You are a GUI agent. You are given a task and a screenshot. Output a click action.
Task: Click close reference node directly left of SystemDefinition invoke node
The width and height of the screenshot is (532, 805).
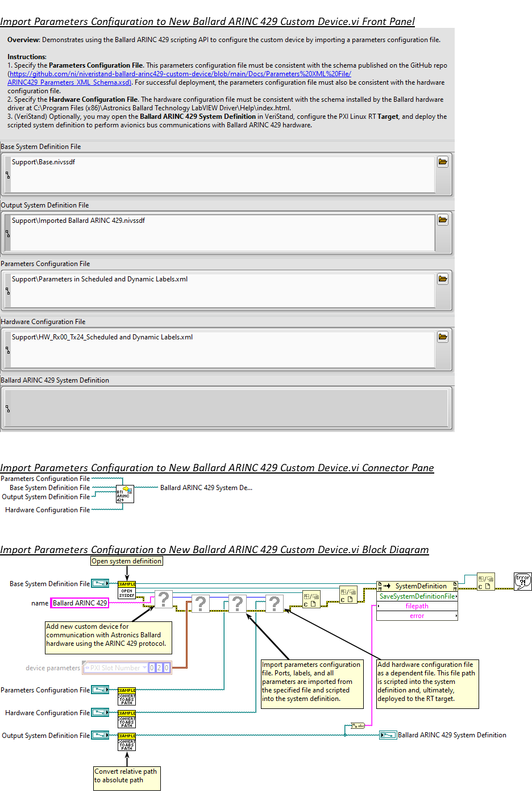348,595
